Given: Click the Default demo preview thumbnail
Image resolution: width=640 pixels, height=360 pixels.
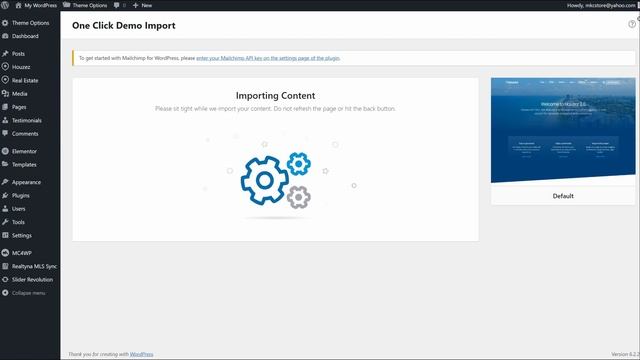Looking at the screenshot, I should coord(563,130).
